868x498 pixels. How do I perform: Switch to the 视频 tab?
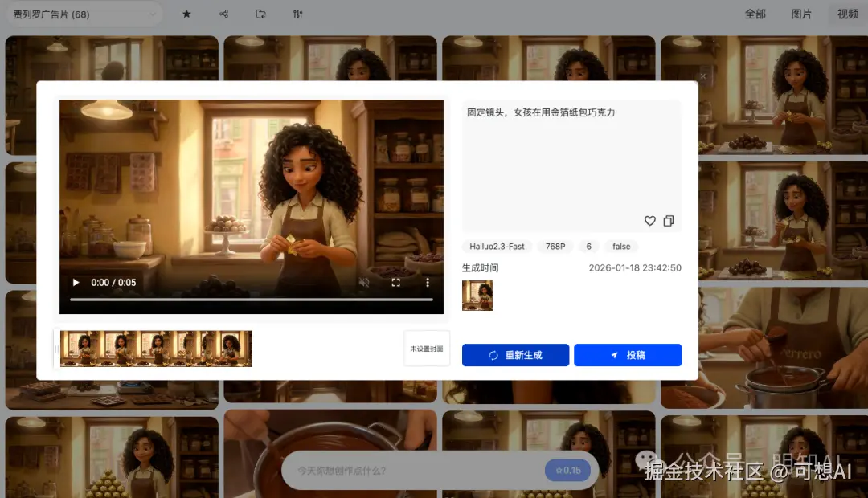pyautogui.click(x=848, y=14)
